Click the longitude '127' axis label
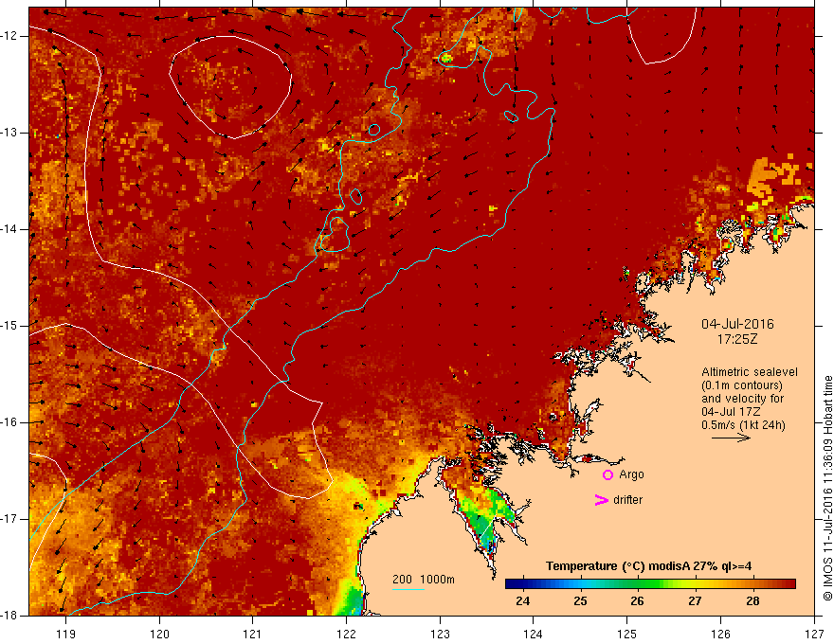Viewport: 834px width, 644px height. [814, 634]
